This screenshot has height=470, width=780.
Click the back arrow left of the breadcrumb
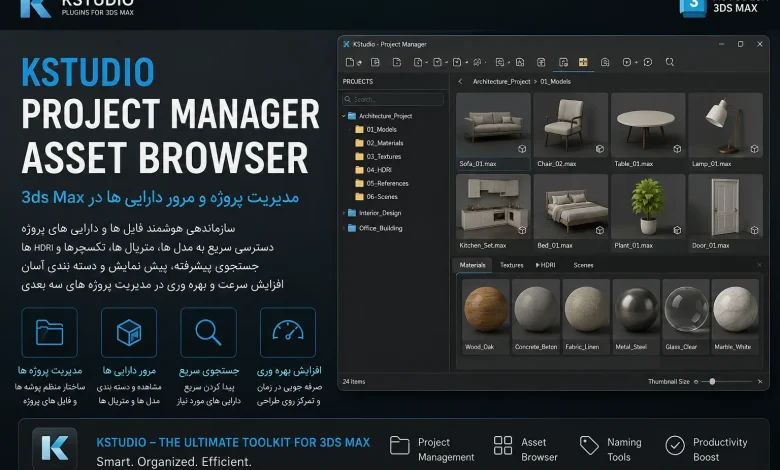point(460,82)
